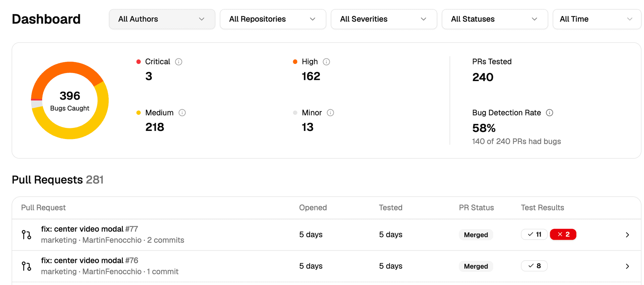Click the info icon next to High

tap(326, 62)
